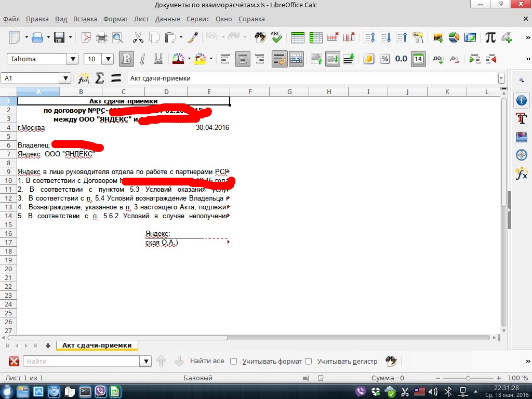The height and width of the screenshot is (399, 532).
Task: Switch to Акт сдачи-приемки sheet tab
Action: click(x=97, y=345)
